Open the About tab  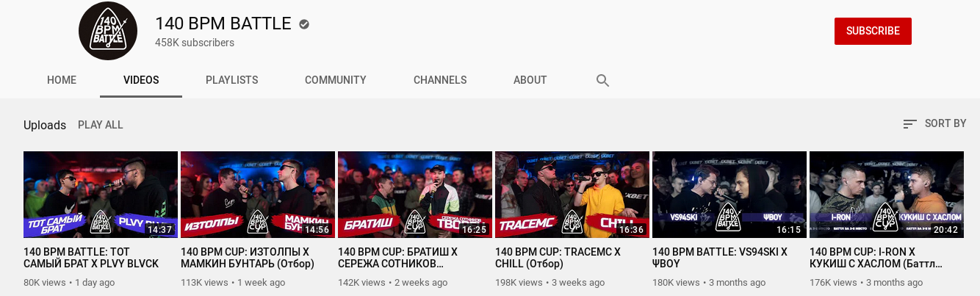[530, 80]
